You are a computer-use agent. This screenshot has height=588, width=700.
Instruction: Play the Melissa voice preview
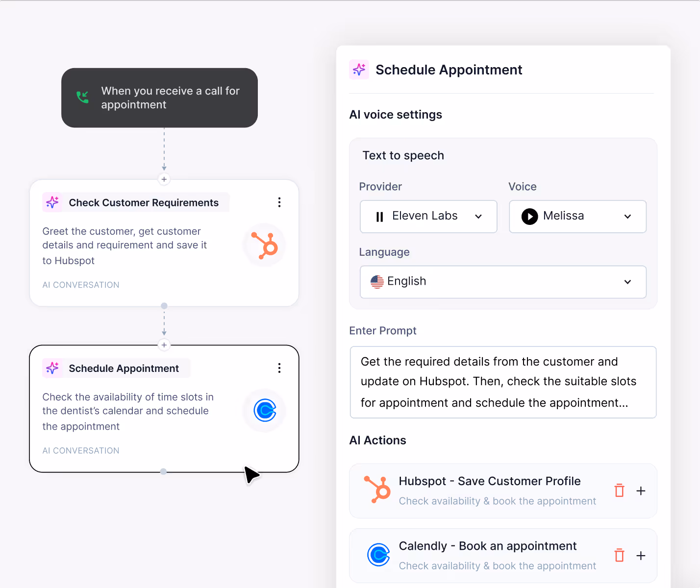[529, 216]
